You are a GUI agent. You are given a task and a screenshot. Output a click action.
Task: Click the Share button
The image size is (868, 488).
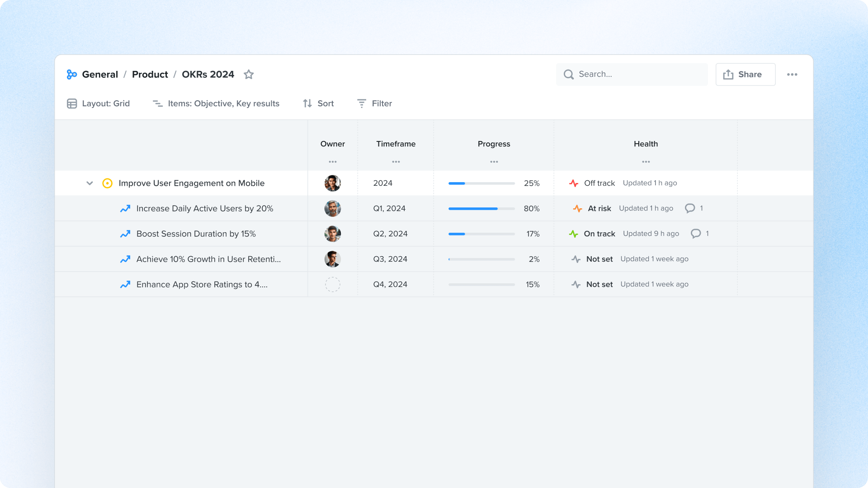pyautogui.click(x=745, y=75)
